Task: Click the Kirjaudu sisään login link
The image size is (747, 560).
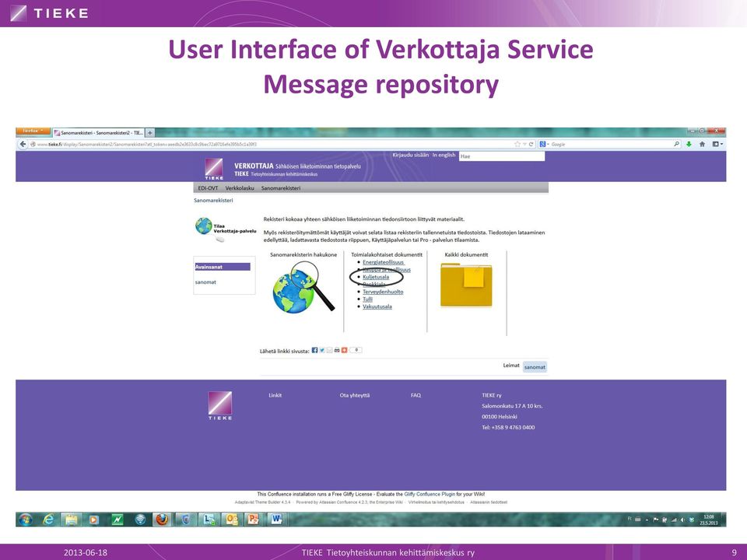Action: pyautogui.click(x=410, y=155)
